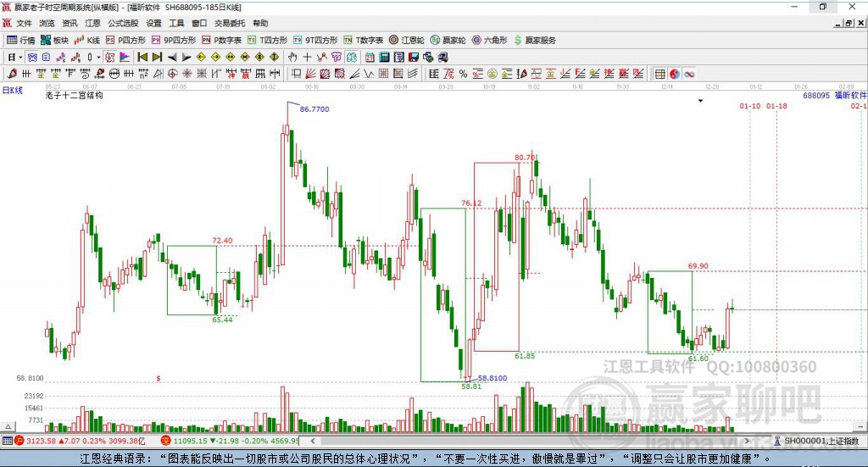Click the 58.8100 low price label
This screenshot has width=868, height=467.
(x=492, y=378)
